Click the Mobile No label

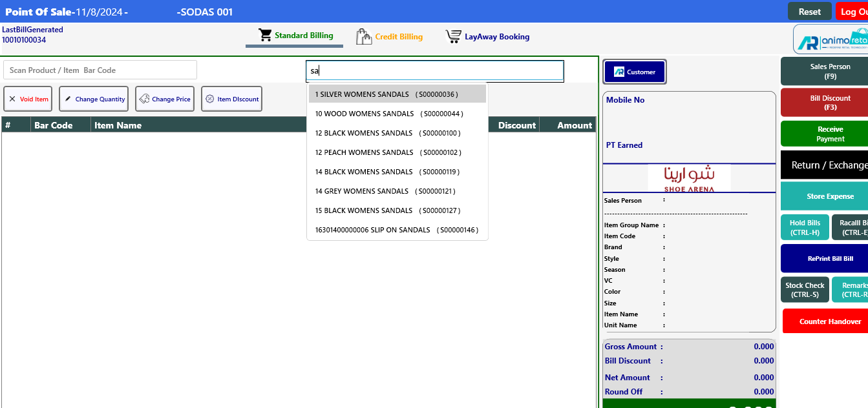coord(625,100)
